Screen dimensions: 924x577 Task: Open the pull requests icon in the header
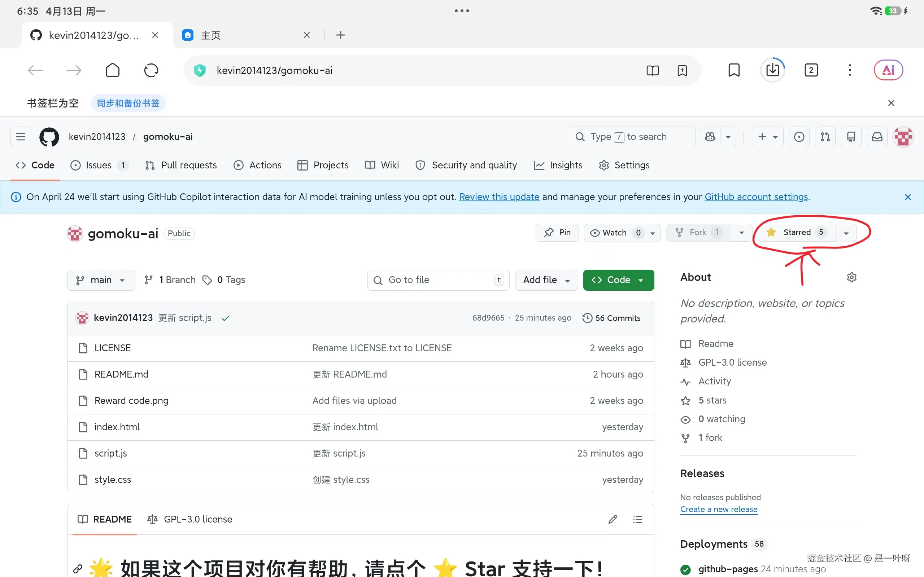coord(825,137)
